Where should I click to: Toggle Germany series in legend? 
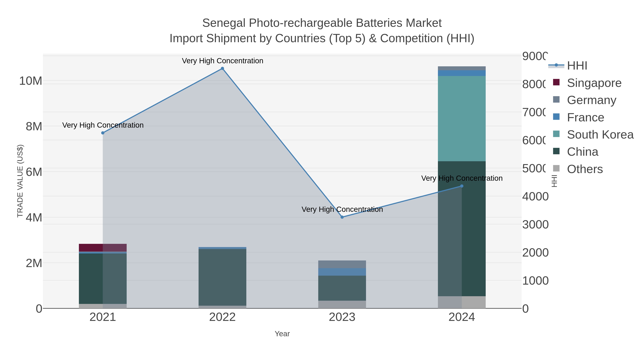[584, 100]
